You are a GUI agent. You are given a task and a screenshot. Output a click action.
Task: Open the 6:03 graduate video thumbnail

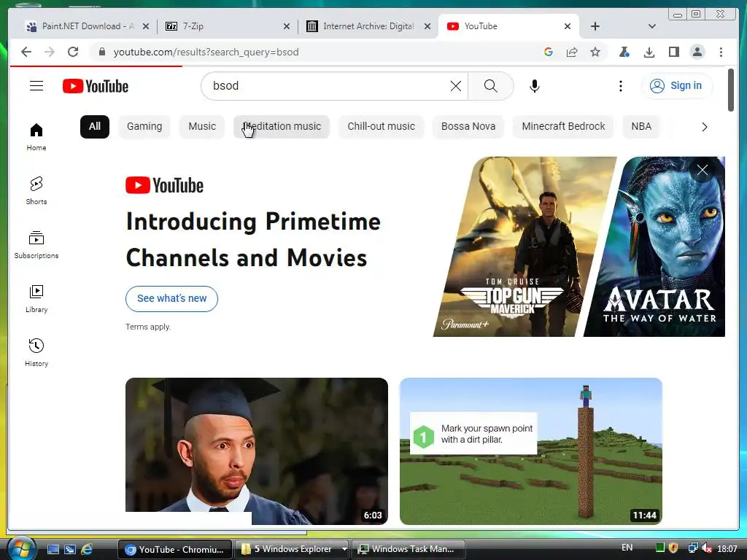click(x=256, y=451)
